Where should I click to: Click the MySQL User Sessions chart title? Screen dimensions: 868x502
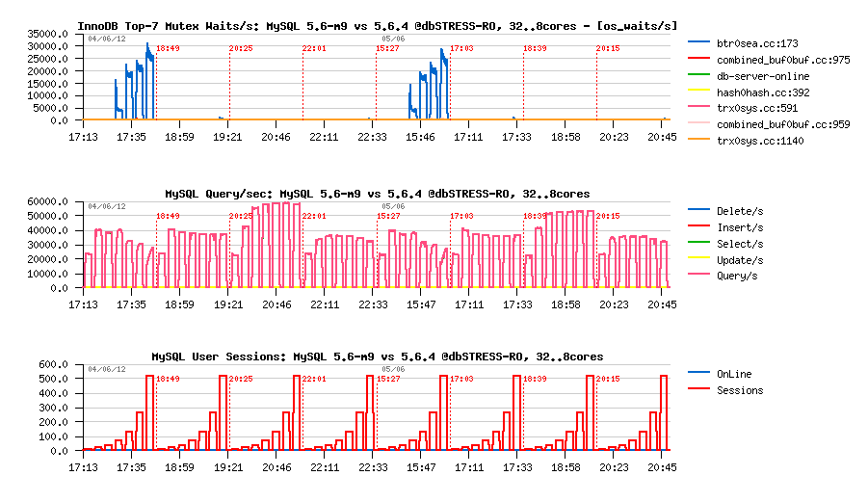(377, 357)
